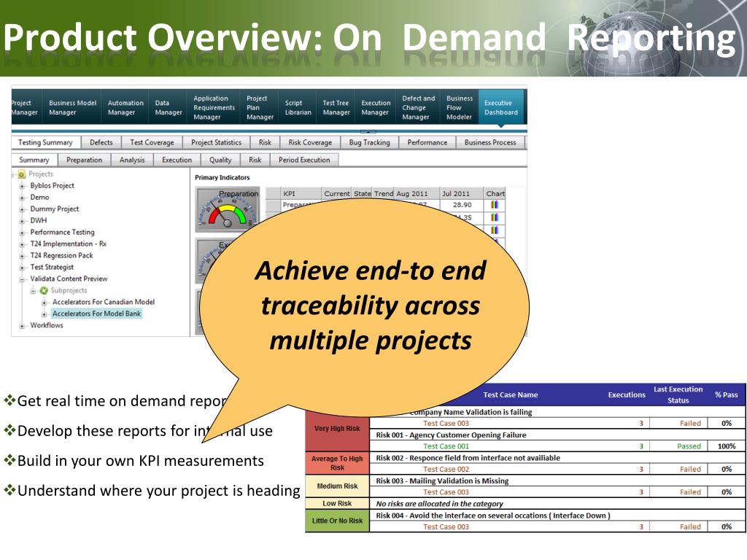The image size is (747, 560).
Task: Open Test Case 003 under Risk 004
Action: (x=446, y=526)
